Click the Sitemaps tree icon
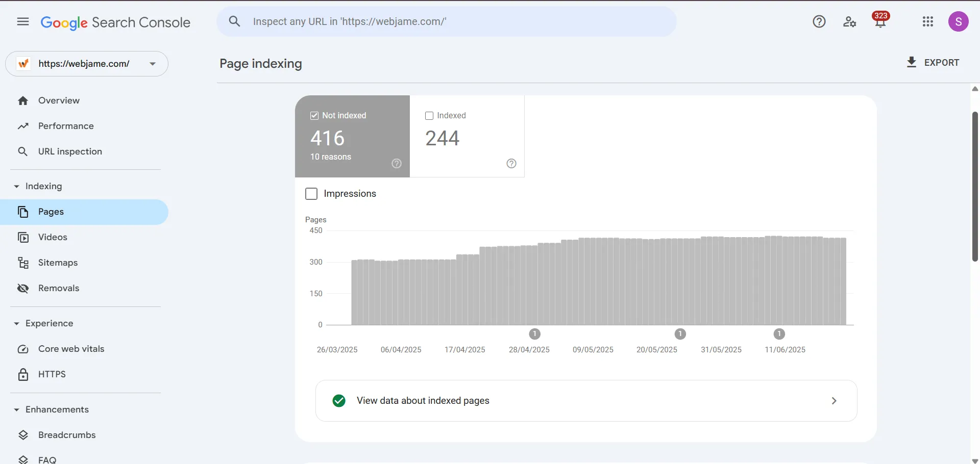 click(x=23, y=263)
